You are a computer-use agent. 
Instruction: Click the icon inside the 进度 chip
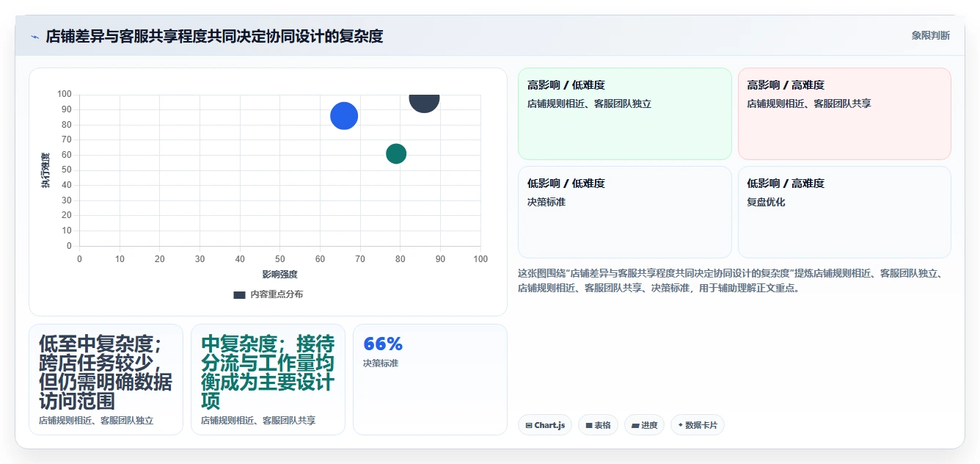tap(635, 425)
